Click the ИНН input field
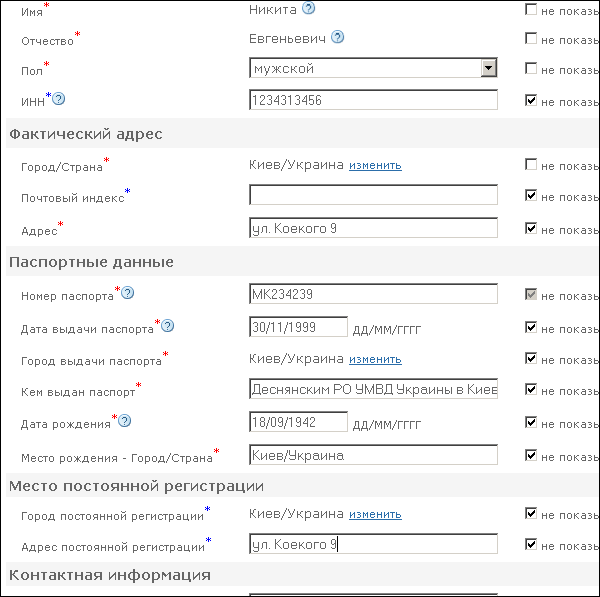This screenshot has width=600, height=597. [x=373, y=100]
